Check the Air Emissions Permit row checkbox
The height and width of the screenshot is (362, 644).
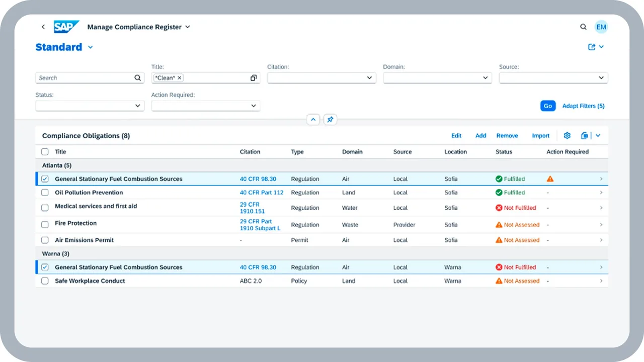point(45,240)
